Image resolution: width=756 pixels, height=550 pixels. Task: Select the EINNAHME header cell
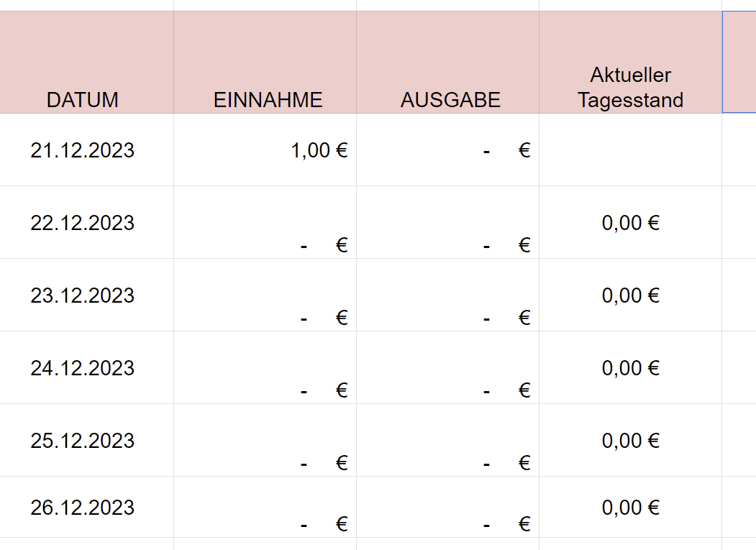pyautogui.click(x=265, y=62)
